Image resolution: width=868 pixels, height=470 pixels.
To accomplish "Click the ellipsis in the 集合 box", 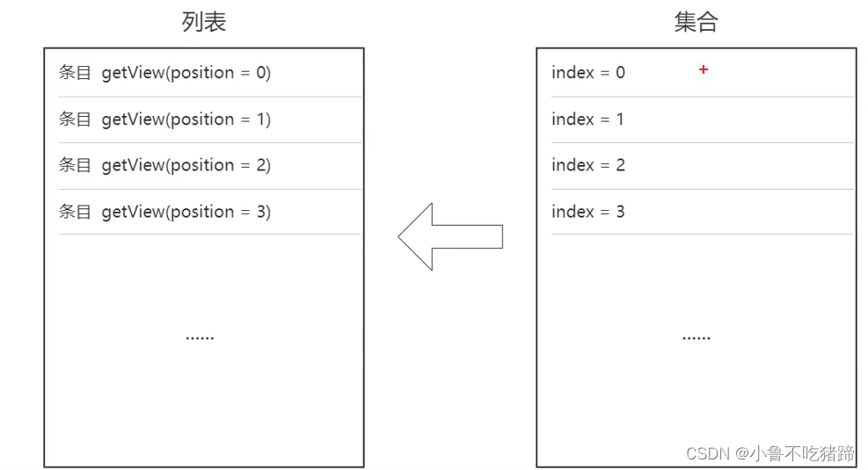I will (x=696, y=337).
